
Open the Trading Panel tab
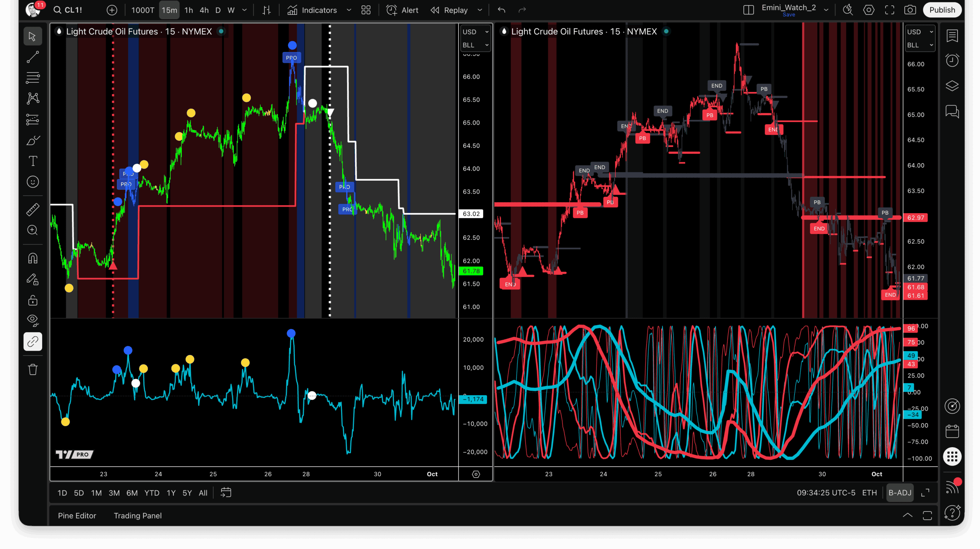(137, 516)
